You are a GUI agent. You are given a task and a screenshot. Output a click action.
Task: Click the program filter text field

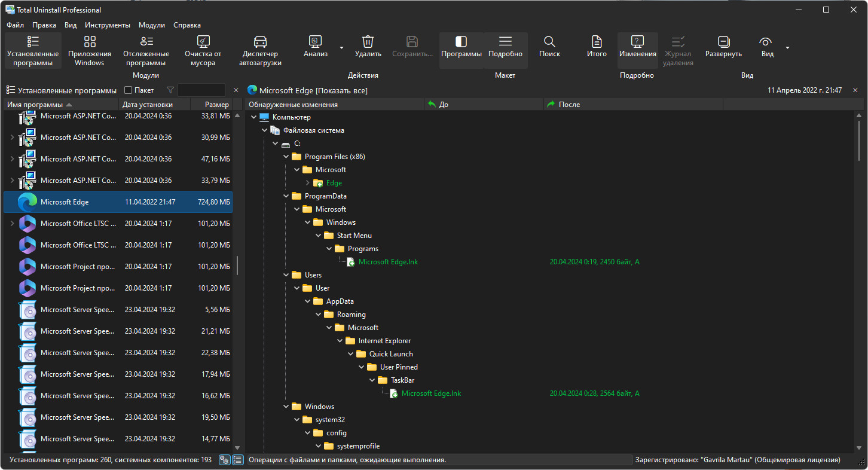tap(201, 90)
